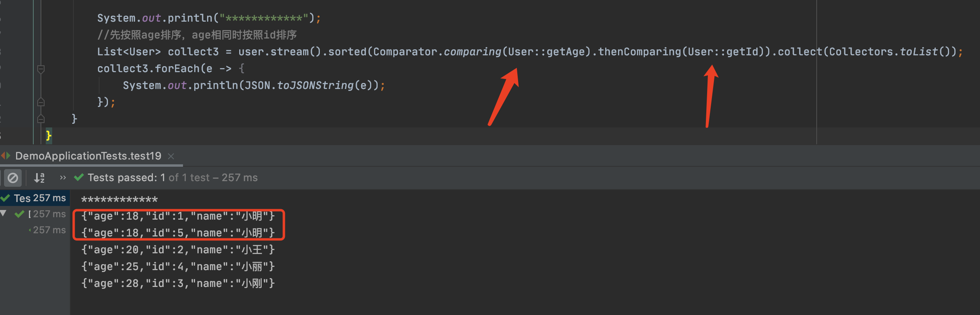The image size is (980, 315).
Task: Click the fold-end marker beside the method closing brace
Action: coord(41,119)
